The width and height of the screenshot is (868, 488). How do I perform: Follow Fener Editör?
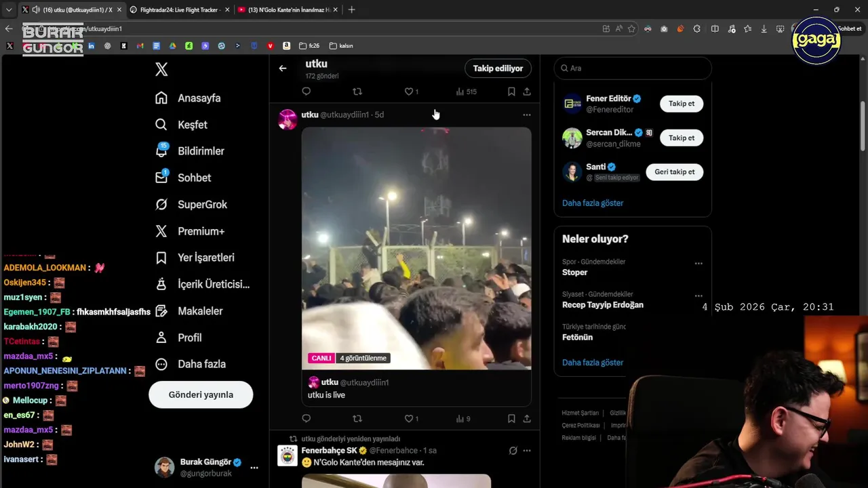coord(682,104)
